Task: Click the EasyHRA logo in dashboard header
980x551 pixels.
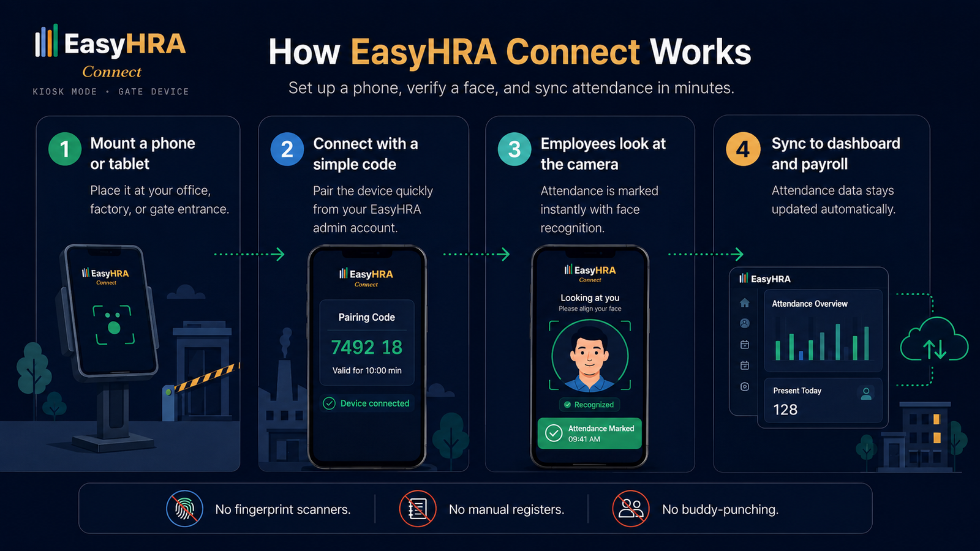Action: click(x=765, y=279)
